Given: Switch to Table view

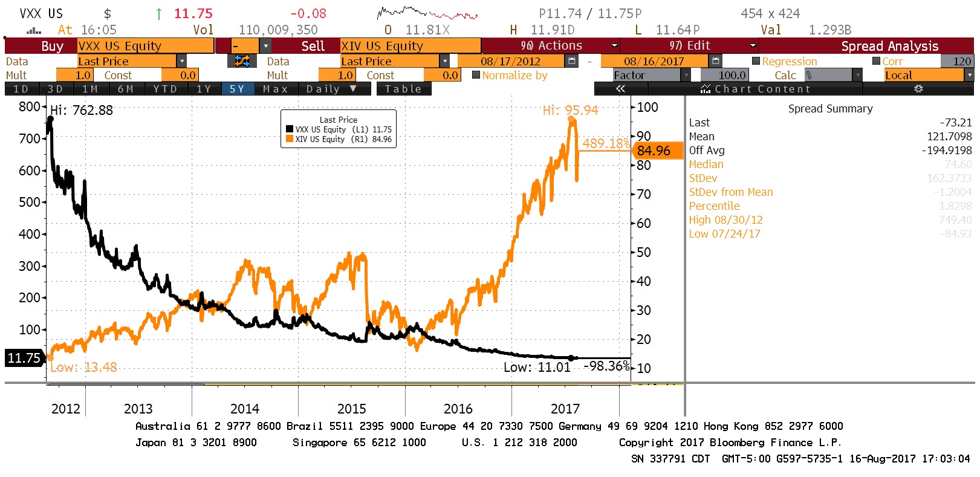Looking at the screenshot, I should pyautogui.click(x=404, y=89).
